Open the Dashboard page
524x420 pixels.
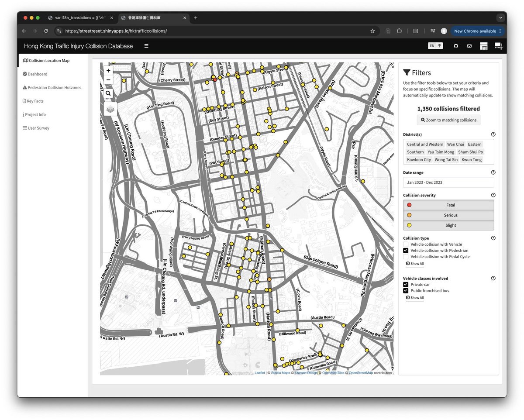pos(35,74)
